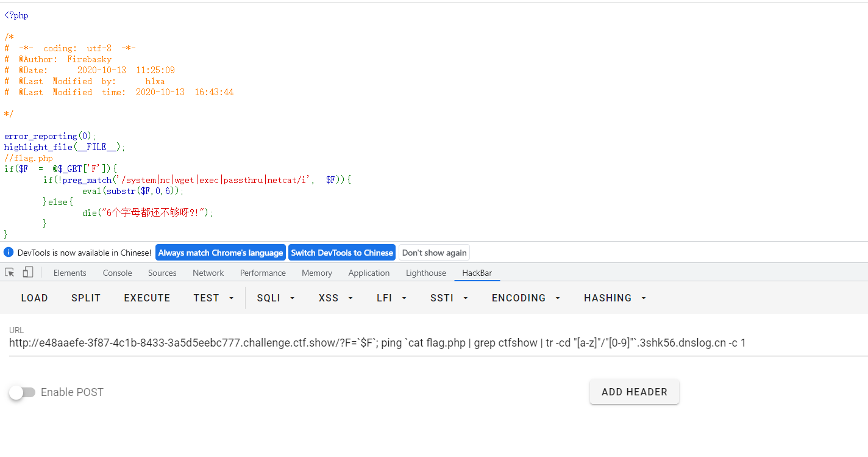868x457 pixels.
Task: Open the Console tab
Action: pos(117,273)
